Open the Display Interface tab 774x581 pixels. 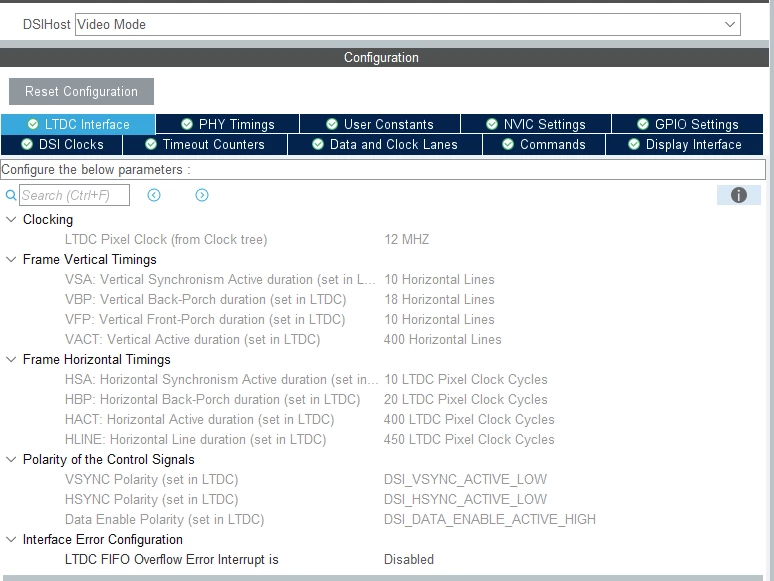(685, 144)
